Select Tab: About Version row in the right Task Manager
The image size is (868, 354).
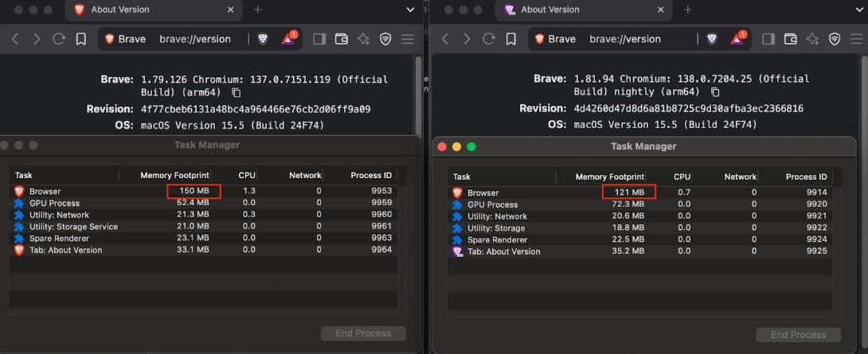(640, 251)
